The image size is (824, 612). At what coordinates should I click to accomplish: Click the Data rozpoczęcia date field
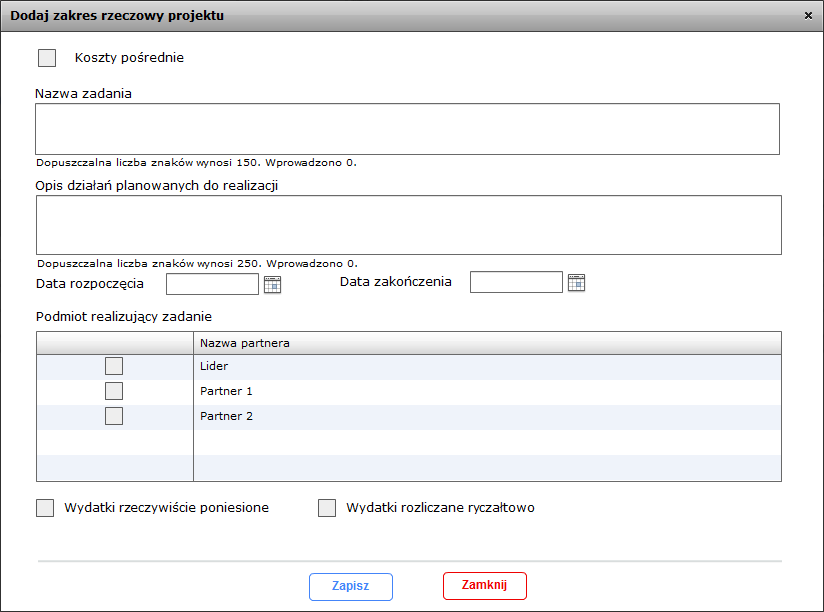coord(212,284)
